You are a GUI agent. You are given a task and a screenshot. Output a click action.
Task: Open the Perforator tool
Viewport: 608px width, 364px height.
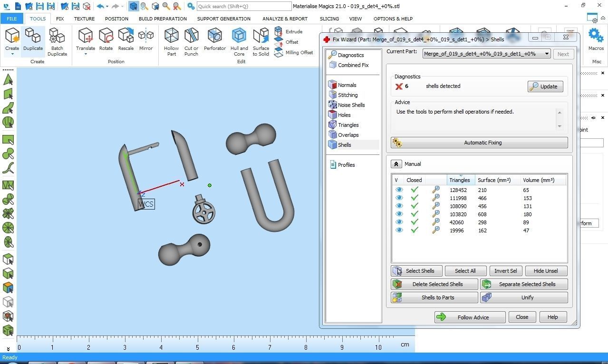pos(215,39)
